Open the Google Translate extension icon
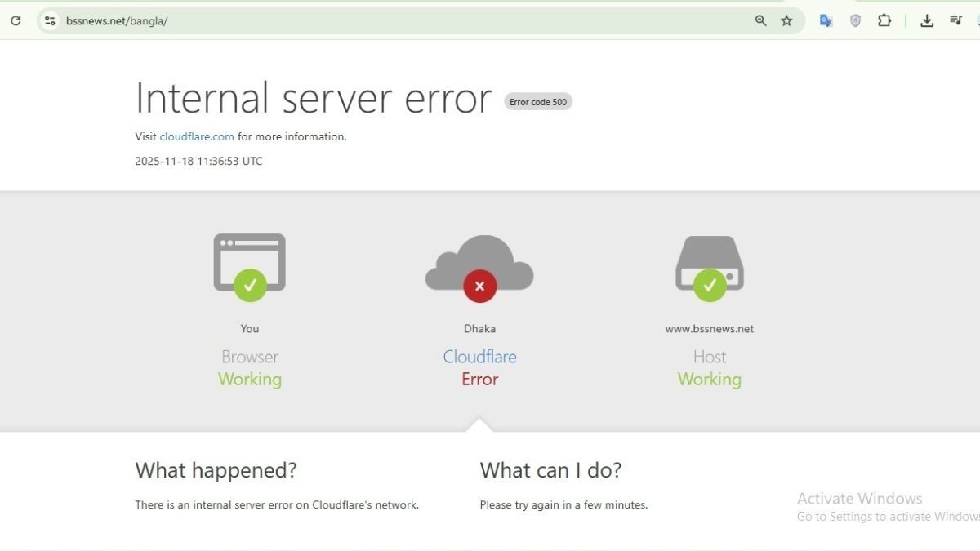The height and width of the screenshot is (551, 980). 826,21
